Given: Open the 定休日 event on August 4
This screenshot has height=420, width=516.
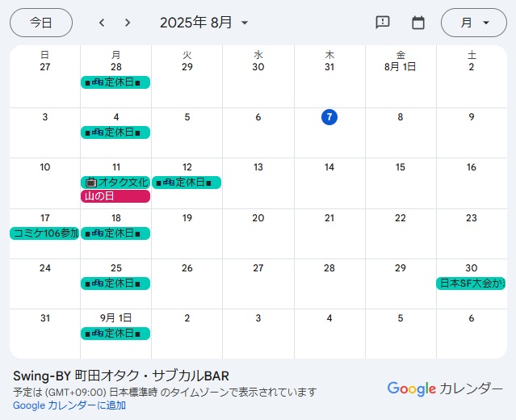Looking at the screenshot, I should tap(115, 132).
